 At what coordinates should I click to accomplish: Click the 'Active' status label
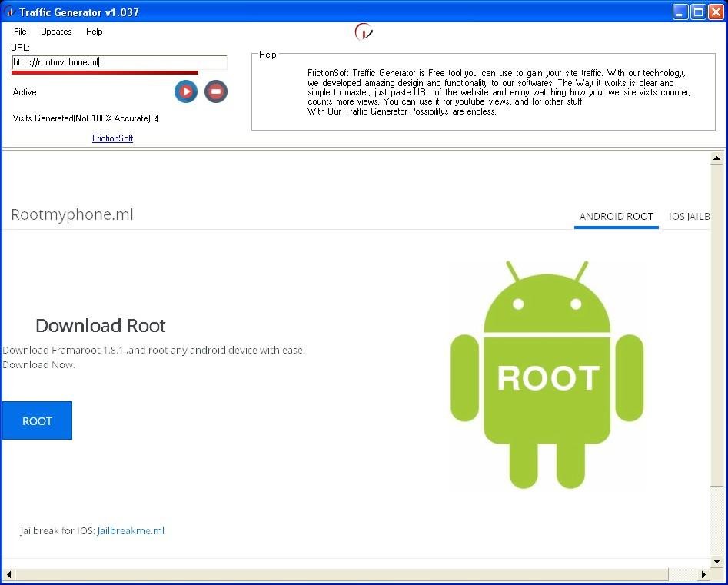(25, 92)
